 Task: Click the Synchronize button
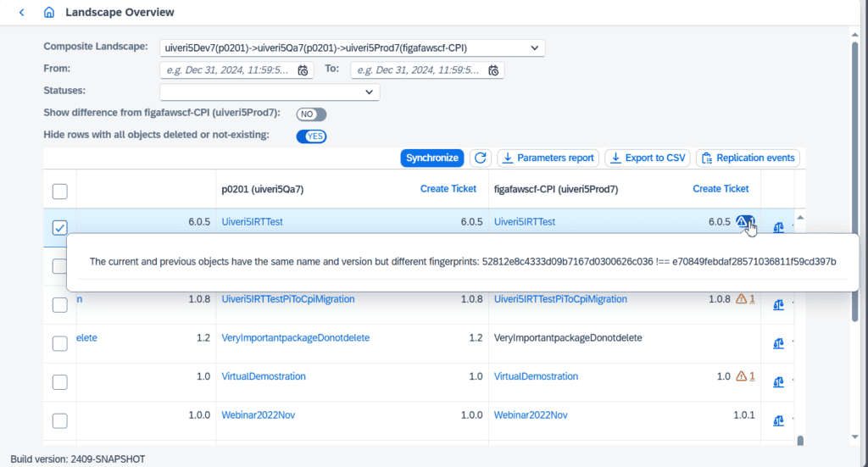[432, 158]
